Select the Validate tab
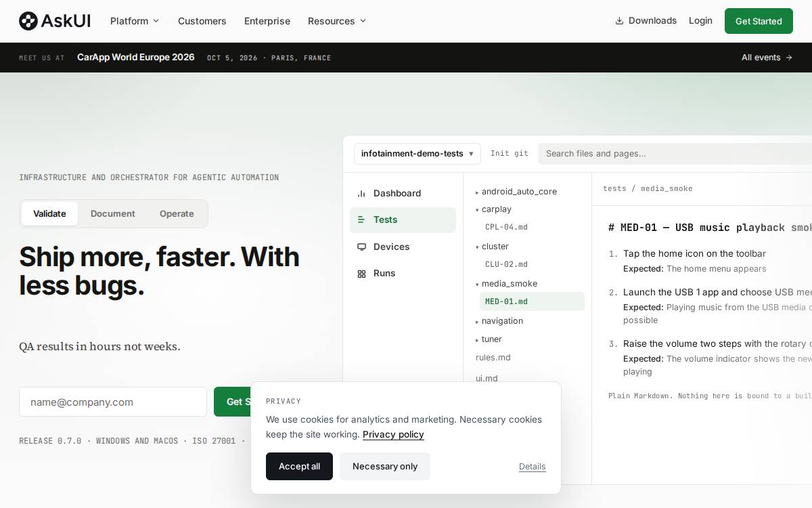 coord(49,213)
